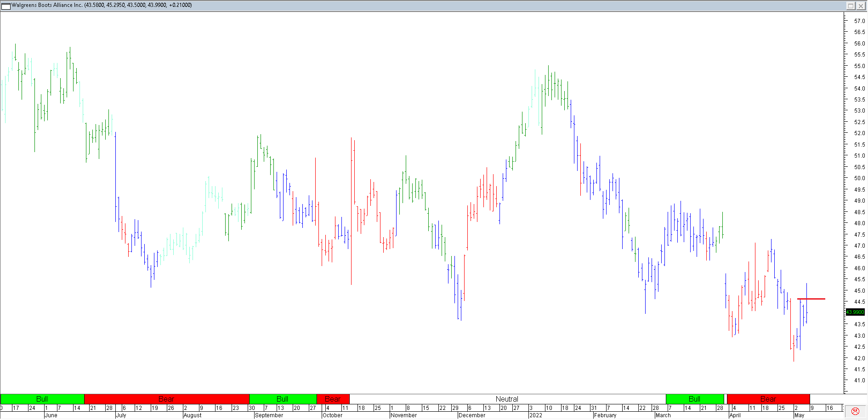Click the April label on the date axis

pos(735,415)
